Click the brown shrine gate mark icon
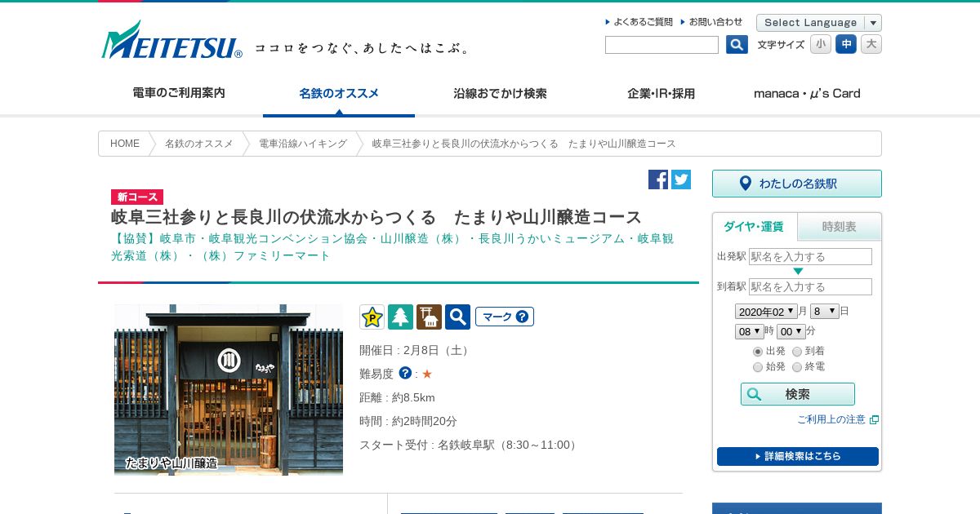Image resolution: width=980 pixels, height=514 pixels. 429,317
